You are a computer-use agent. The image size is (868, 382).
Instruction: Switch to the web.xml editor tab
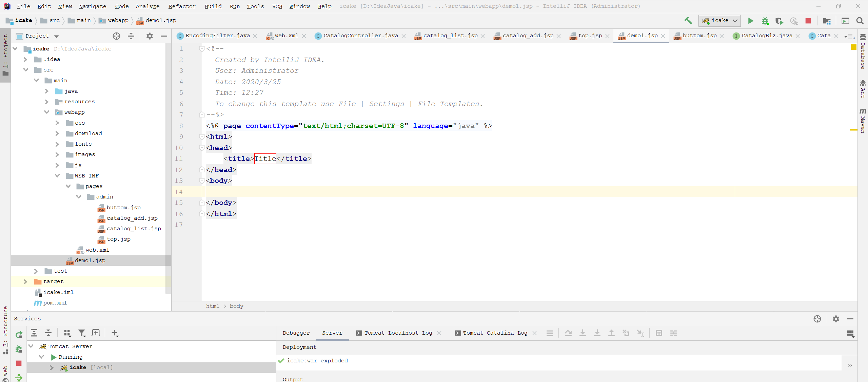pos(287,36)
